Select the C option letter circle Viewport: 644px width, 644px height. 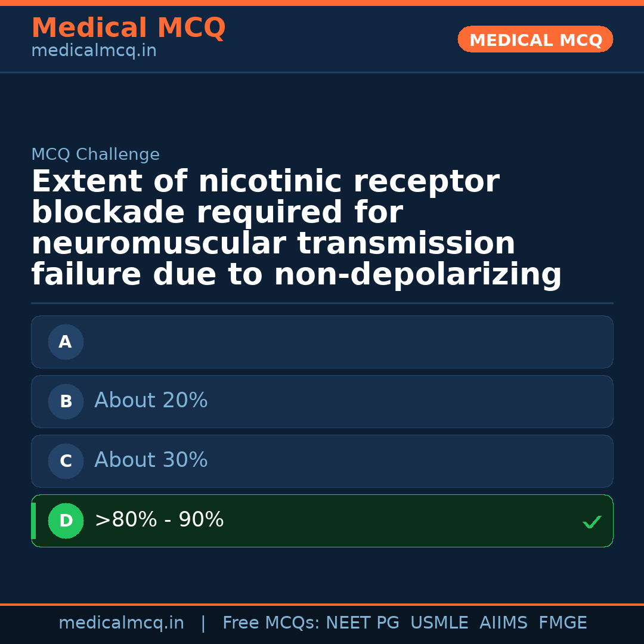(66, 462)
